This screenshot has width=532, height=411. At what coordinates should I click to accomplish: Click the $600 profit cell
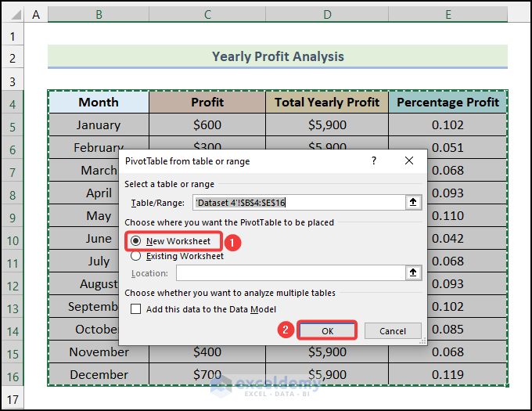pos(207,125)
